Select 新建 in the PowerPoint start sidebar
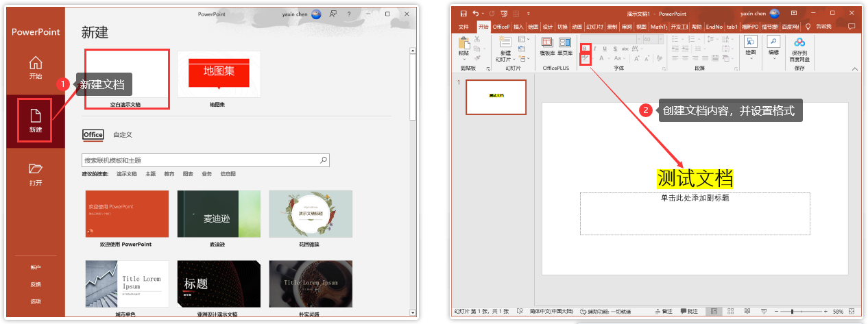This screenshot has height=324, width=868. 35,119
